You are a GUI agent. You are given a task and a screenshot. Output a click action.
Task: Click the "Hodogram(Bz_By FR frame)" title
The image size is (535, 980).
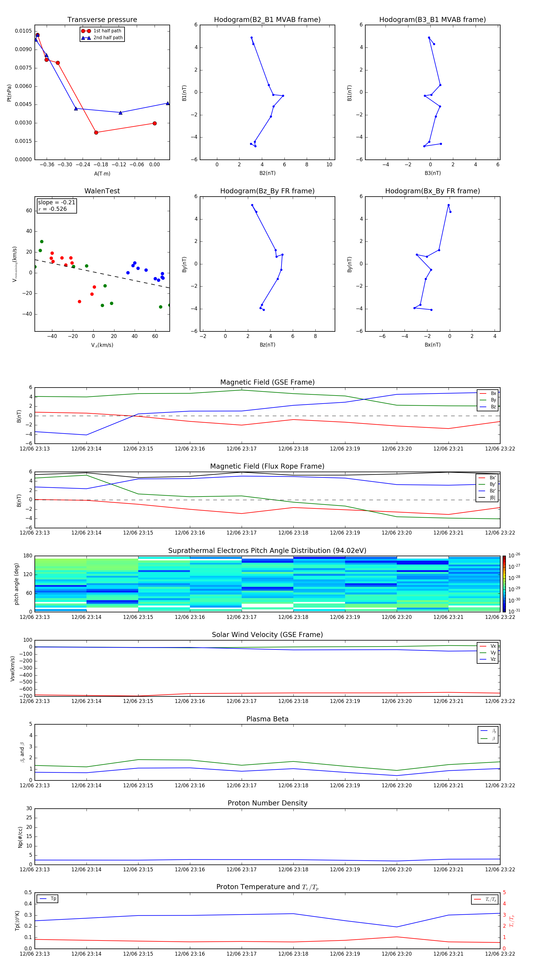267,191
